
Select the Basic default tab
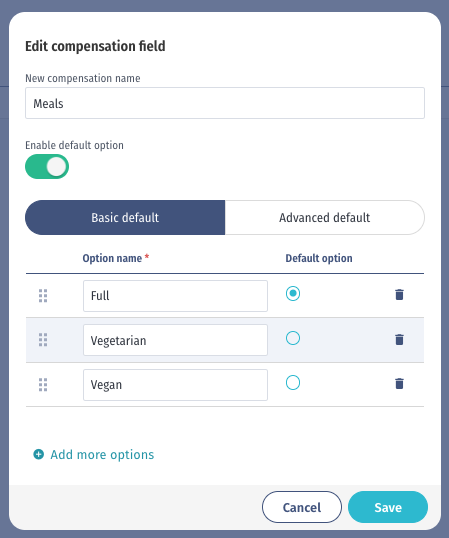[x=125, y=218]
